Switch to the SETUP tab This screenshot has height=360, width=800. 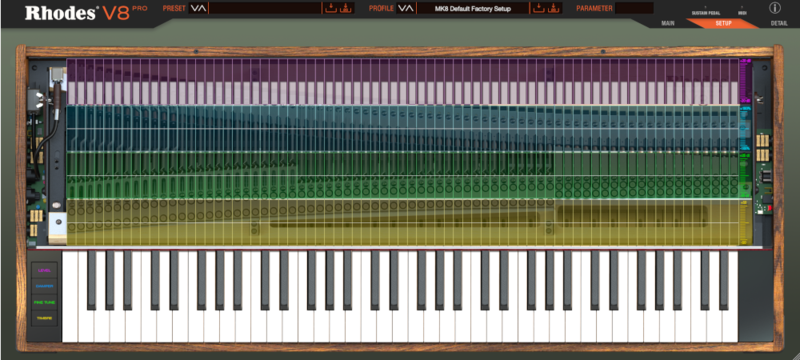coord(723,23)
